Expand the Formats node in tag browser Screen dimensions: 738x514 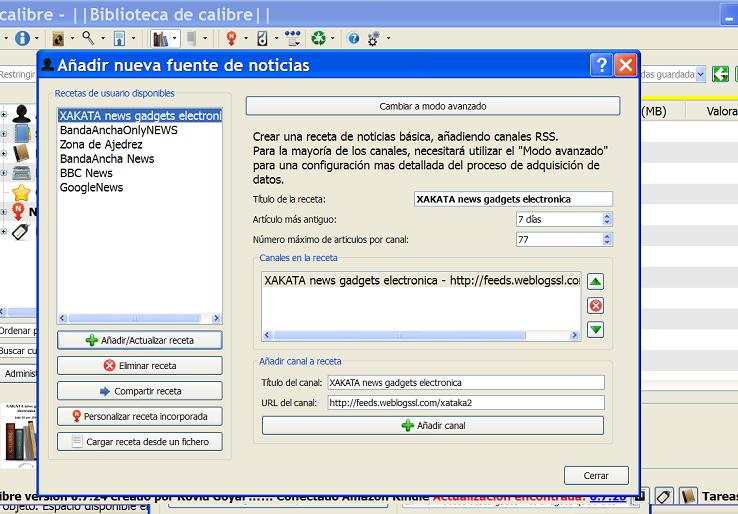(x=4, y=153)
